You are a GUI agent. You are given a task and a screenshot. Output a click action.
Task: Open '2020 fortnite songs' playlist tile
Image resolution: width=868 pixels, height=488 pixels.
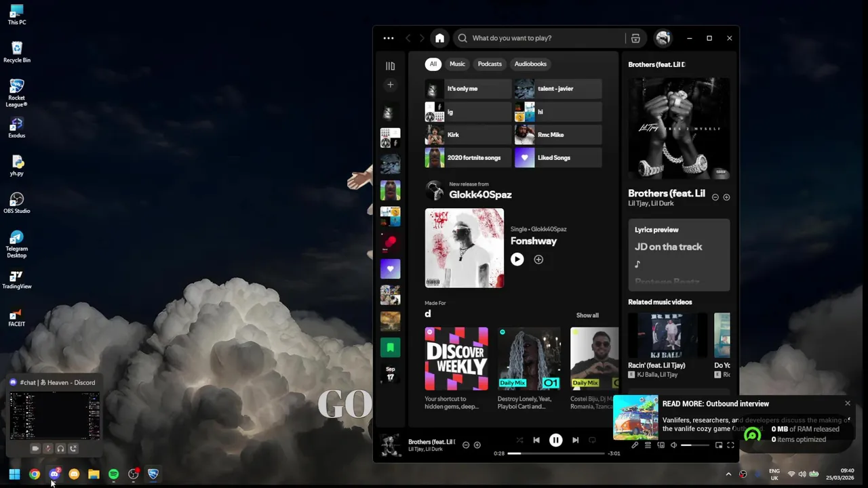pyautogui.click(x=468, y=158)
